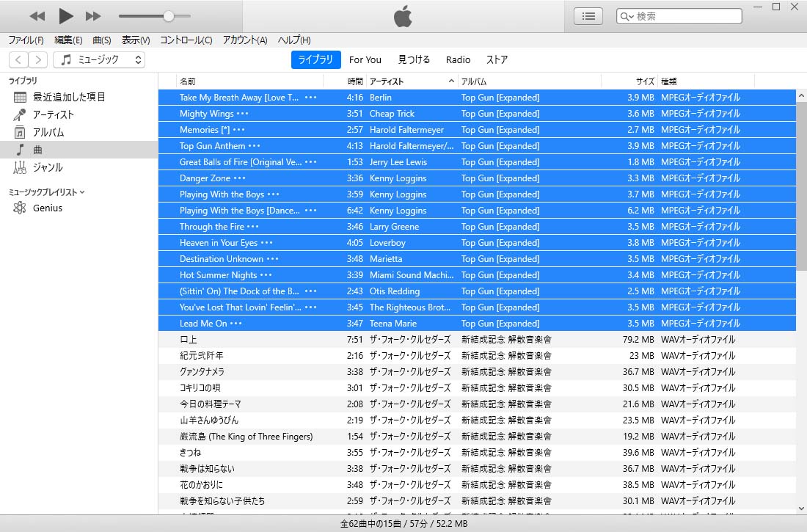Toggle sort order on アーティスト column header
Screen dimensions: 807x532
tap(411, 81)
